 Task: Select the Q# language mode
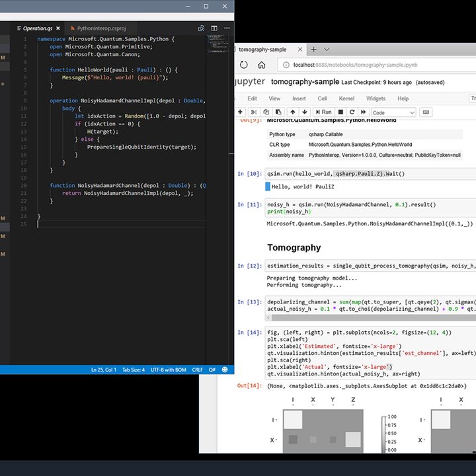tap(212, 370)
